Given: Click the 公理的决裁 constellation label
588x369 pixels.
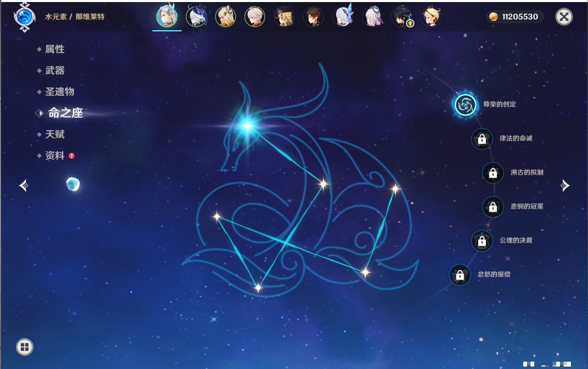Looking at the screenshot, I should (516, 240).
